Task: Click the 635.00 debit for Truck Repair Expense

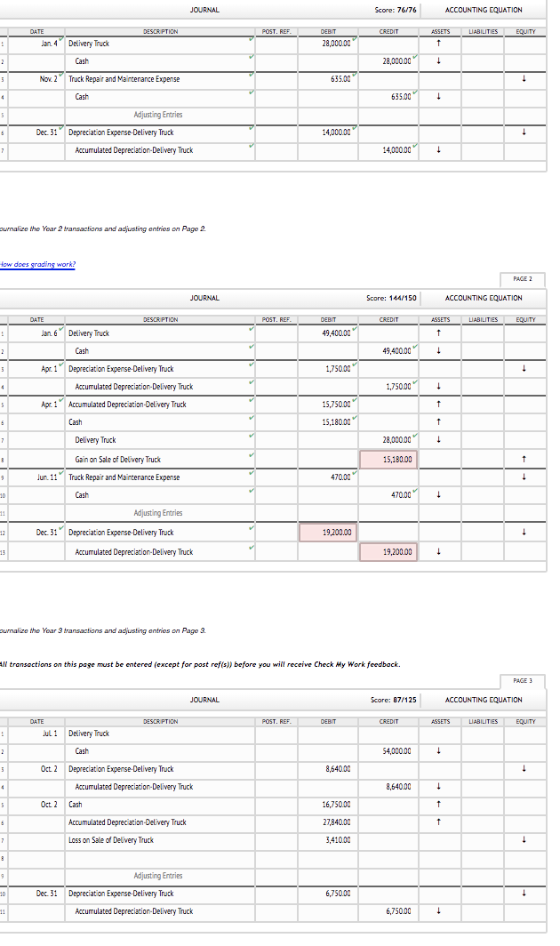Action: coord(328,79)
